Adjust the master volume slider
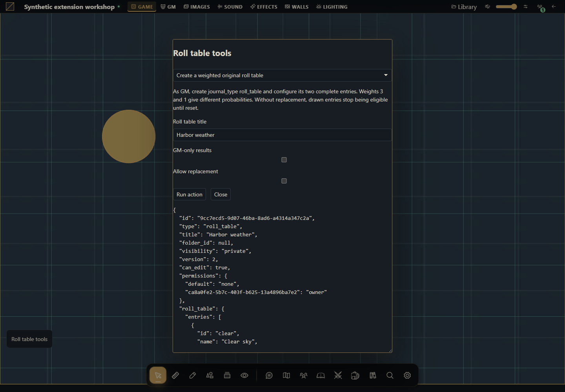The image size is (565, 392). click(x=506, y=7)
